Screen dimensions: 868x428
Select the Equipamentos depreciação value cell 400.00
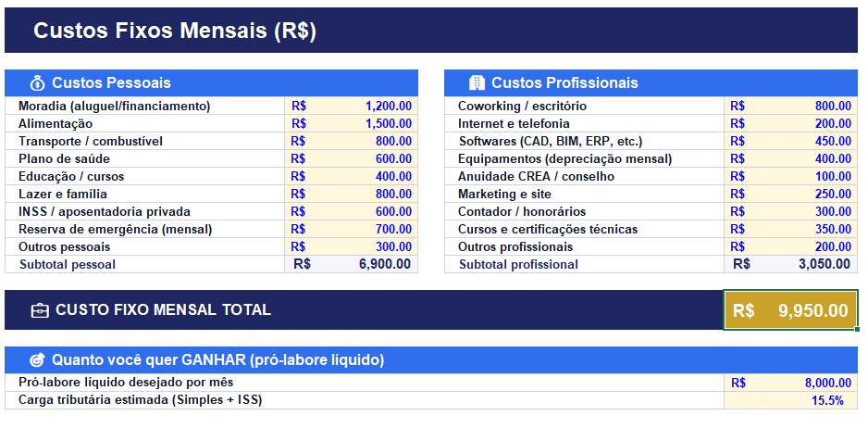tap(791, 159)
